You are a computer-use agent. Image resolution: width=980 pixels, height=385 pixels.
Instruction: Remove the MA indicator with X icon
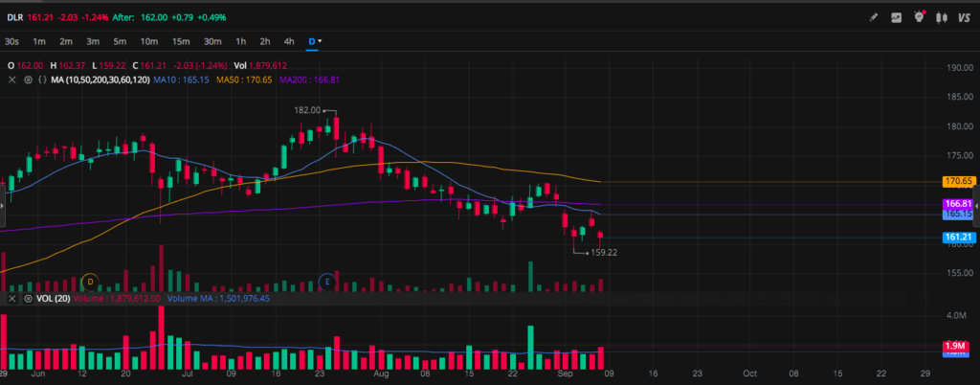coord(11,79)
